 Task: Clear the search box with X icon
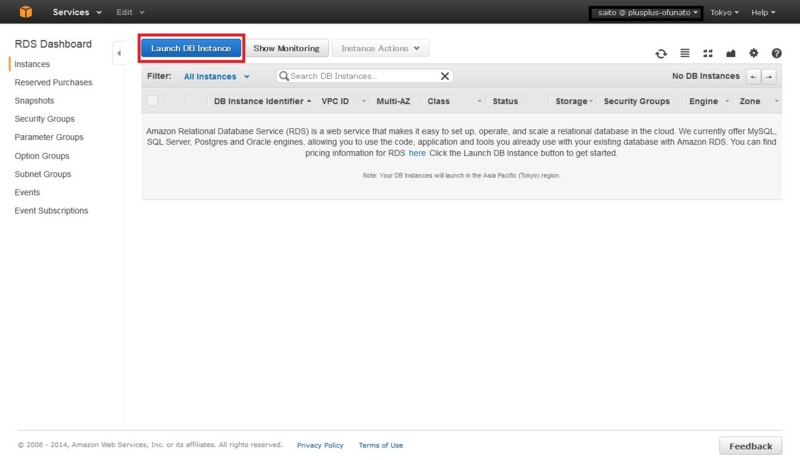pyautogui.click(x=445, y=76)
